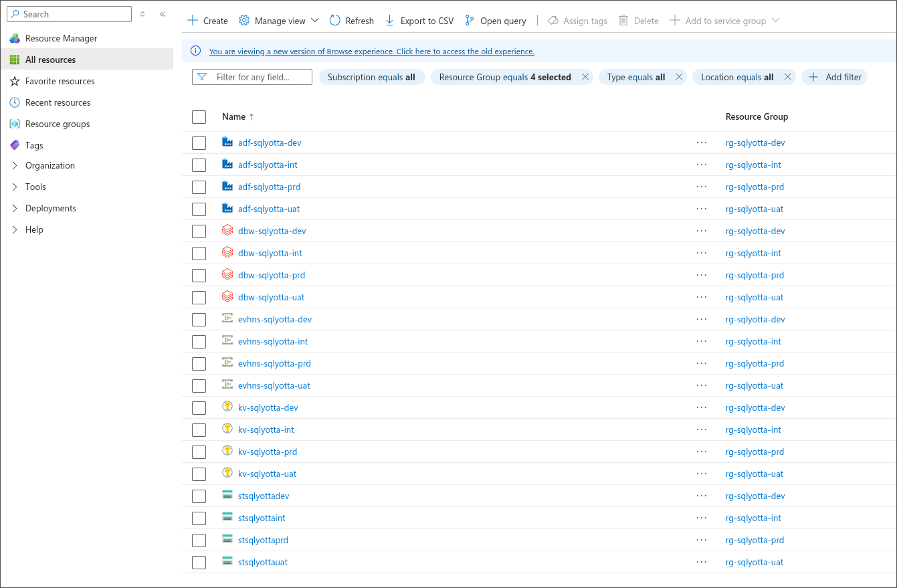Click the Filter for any field input

pos(260,77)
